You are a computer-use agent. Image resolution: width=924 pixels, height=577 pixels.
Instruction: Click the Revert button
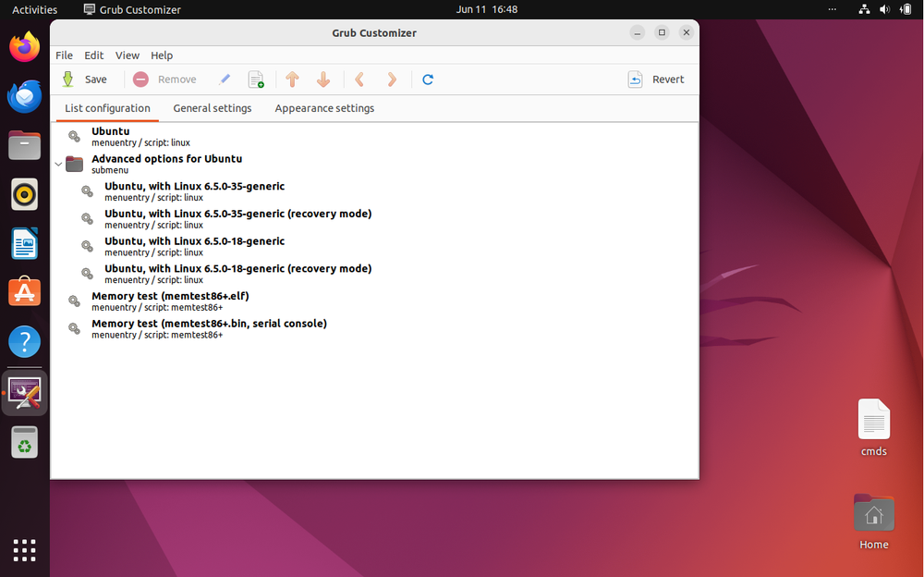tap(657, 80)
